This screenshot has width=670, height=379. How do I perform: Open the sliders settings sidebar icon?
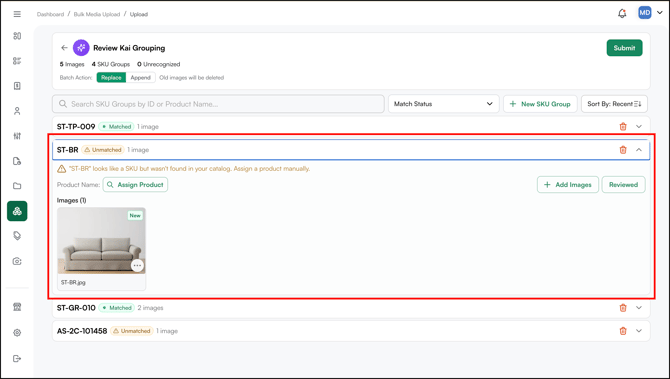[17, 136]
